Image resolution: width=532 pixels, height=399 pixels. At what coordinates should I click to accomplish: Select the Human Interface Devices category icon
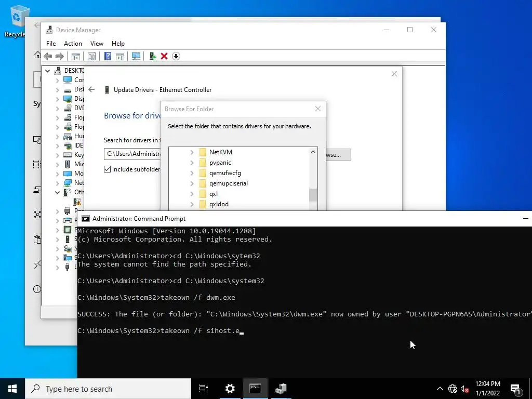point(68,136)
